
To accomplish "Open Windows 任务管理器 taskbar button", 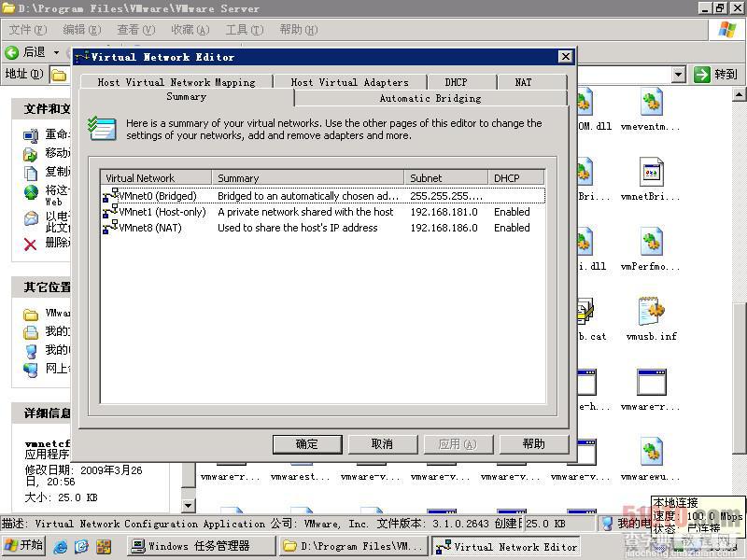I will [x=202, y=546].
